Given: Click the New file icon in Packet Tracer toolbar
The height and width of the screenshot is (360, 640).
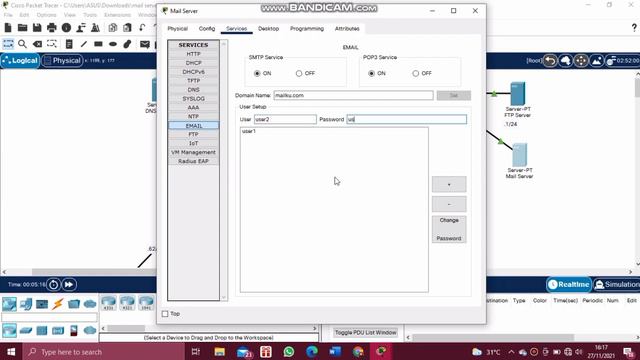Looking at the screenshot, I should tap(8, 28).
